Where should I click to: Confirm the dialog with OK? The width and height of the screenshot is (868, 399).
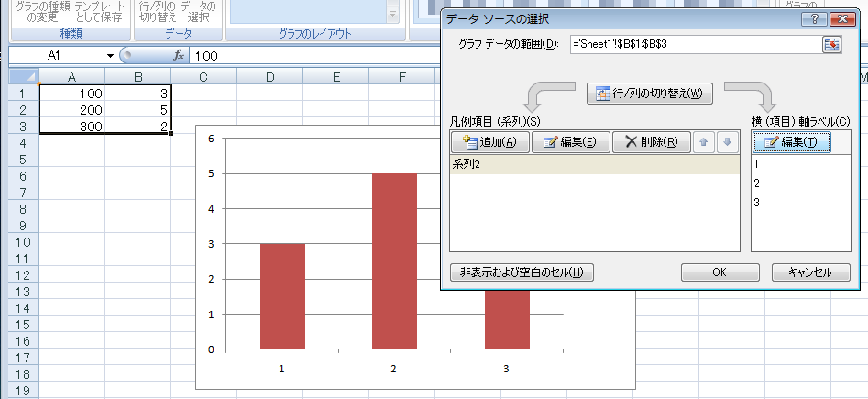pos(719,272)
